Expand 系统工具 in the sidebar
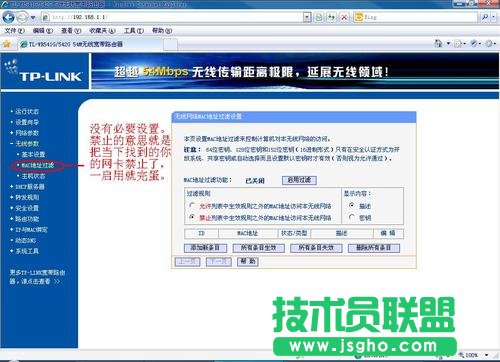 point(27,251)
